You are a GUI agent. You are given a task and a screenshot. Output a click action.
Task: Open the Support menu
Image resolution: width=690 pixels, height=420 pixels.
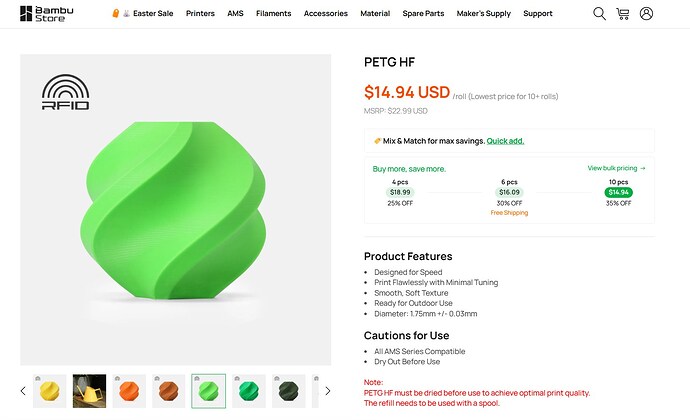(538, 14)
